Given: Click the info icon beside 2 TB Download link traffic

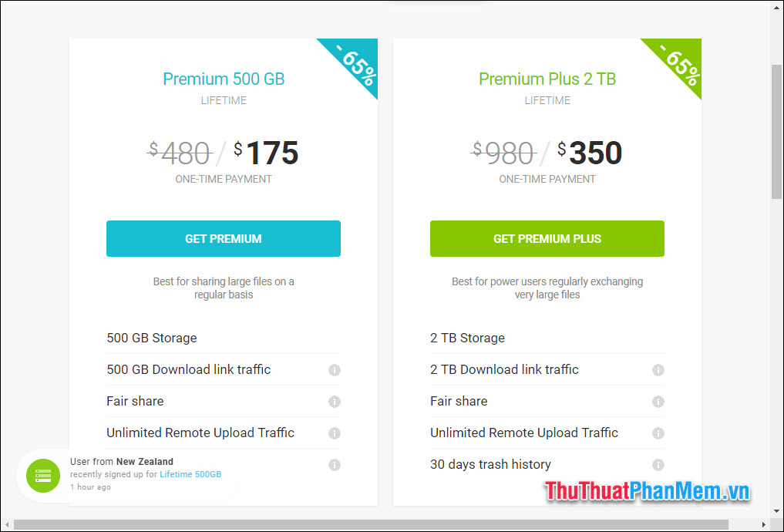Looking at the screenshot, I should coord(658,370).
